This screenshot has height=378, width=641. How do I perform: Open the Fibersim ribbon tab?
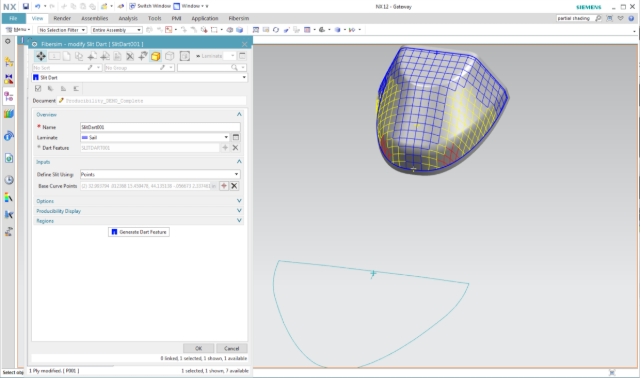(x=239, y=18)
